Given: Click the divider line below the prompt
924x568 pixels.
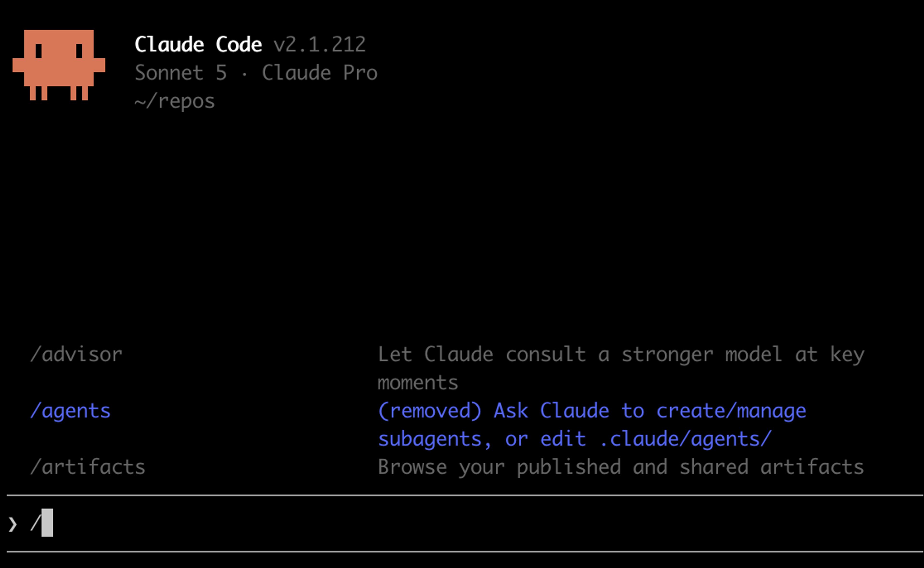Looking at the screenshot, I should click(465, 552).
